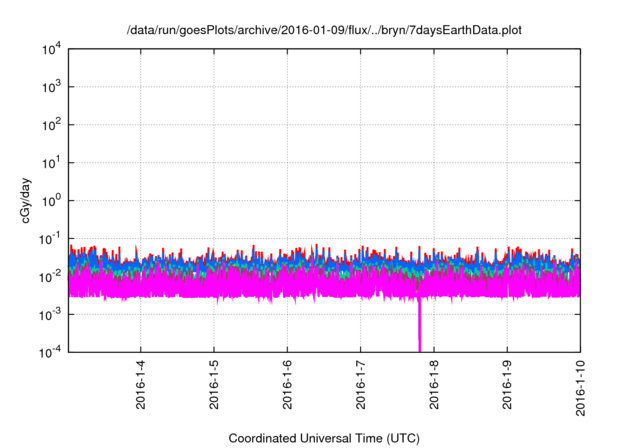Click the 10^2 y-axis tick label

[52, 125]
